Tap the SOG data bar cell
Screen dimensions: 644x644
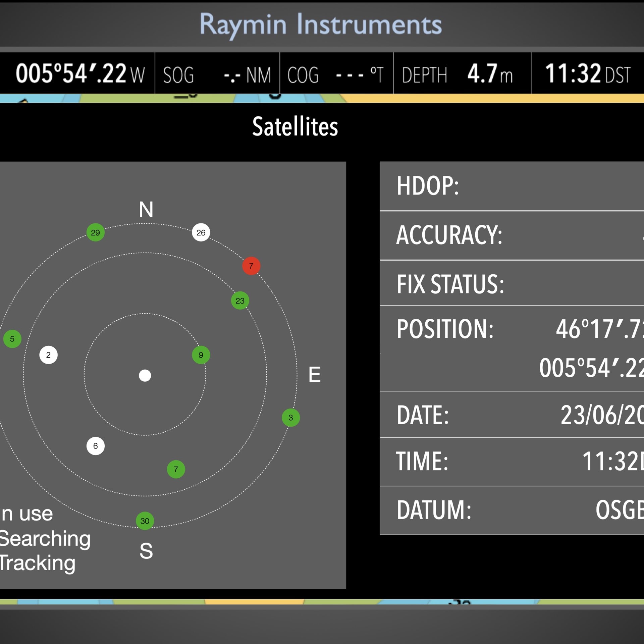pos(217,73)
